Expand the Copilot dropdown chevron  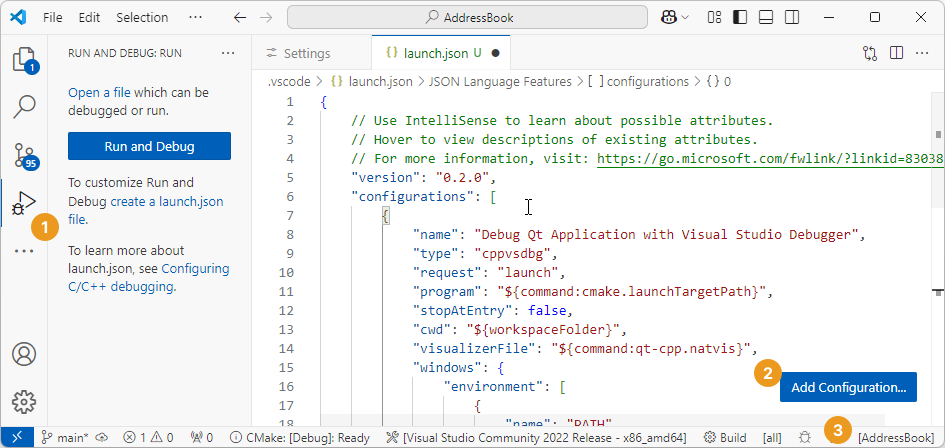click(x=685, y=17)
